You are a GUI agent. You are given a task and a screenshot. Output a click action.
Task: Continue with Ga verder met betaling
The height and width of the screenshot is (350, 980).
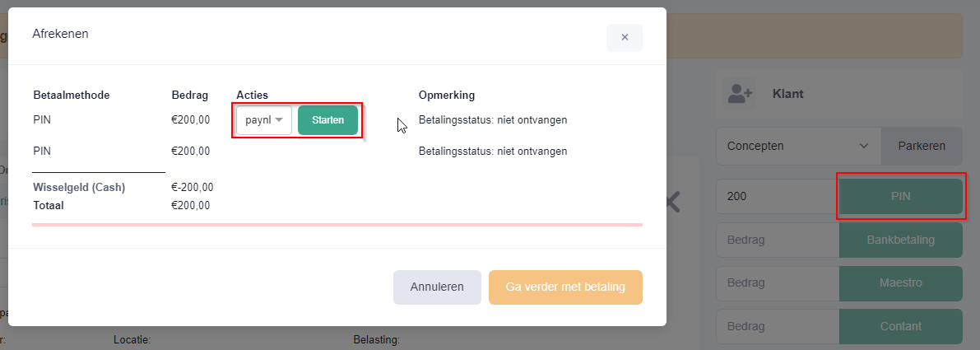coord(565,287)
